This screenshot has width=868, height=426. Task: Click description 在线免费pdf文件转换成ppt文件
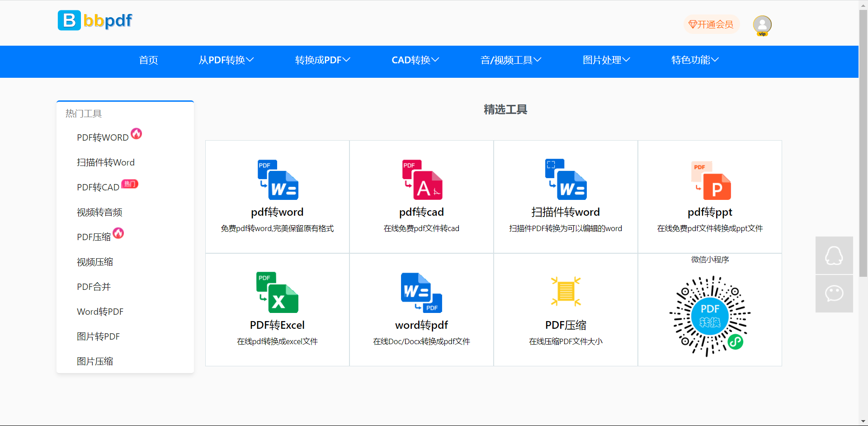click(x=710, y=228)
